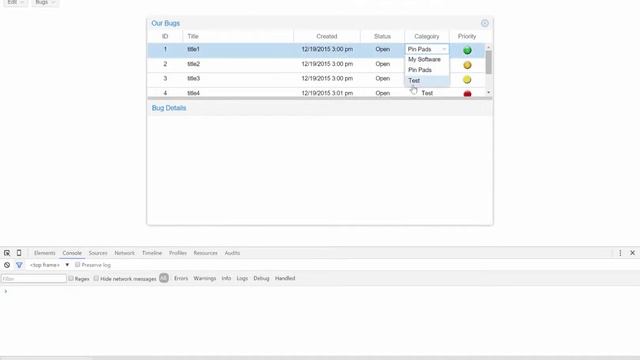The height and width of the screenshot is (360, 640).
Task: Toggle the console filter funnel icon
Action: click(x=19, y=265)
